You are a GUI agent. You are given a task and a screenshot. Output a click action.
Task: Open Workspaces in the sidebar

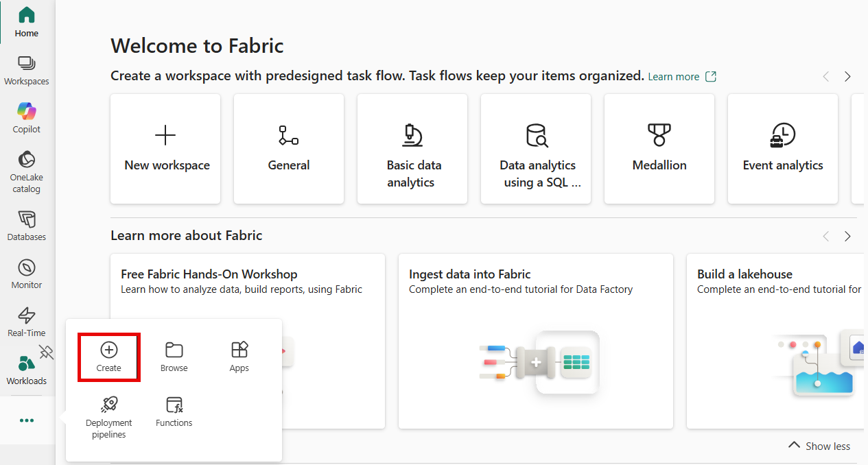27,70
